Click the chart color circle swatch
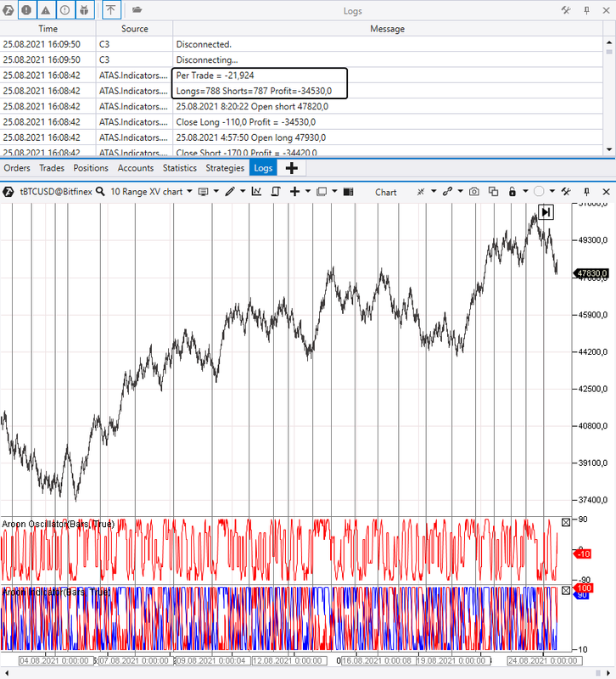Viewport: 616px width, 679px height. [539, 192]
